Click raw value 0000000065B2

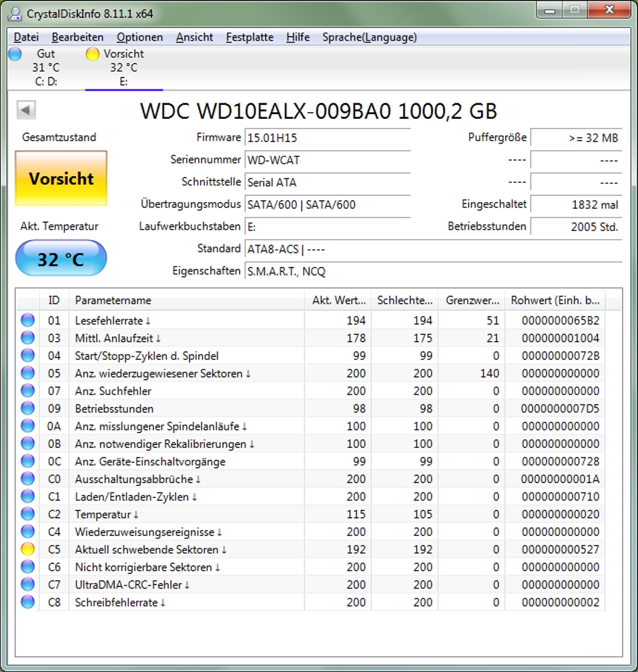[x=561, y=320]
